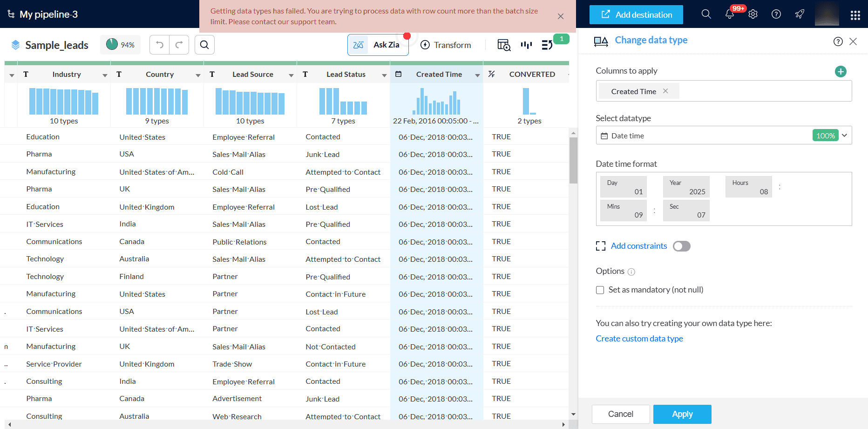Open the notifications bell
Image resolution: width=868 pixels, height=429 pixels.
click(x=730, y=14)
